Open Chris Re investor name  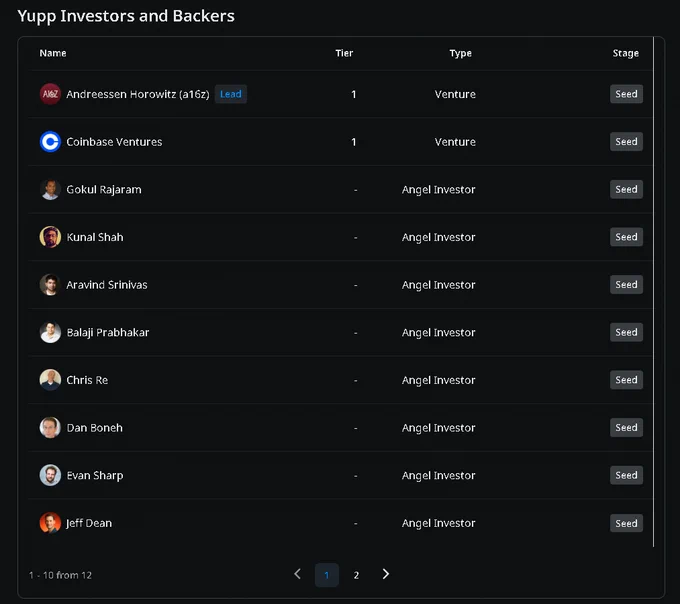87,380
